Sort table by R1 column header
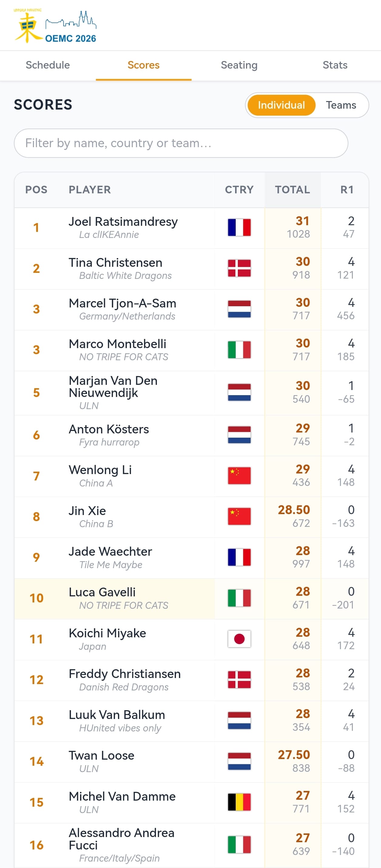This screenshot has width=381, height=868. [347, 190]
